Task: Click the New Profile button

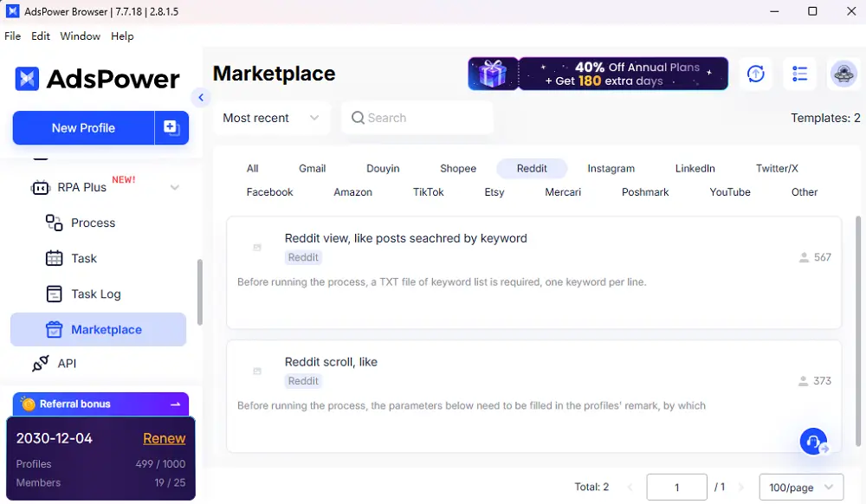Action: [x=82, y=127]
